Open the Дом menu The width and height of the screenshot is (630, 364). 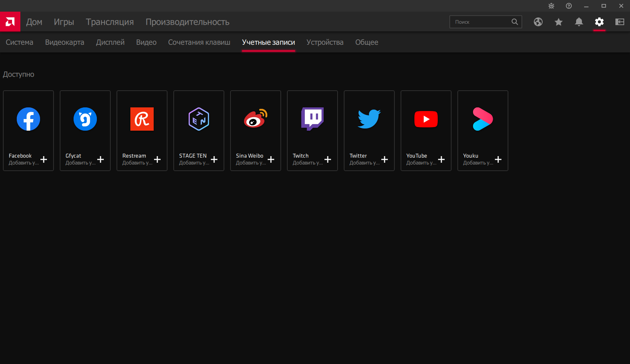point(34,22)
